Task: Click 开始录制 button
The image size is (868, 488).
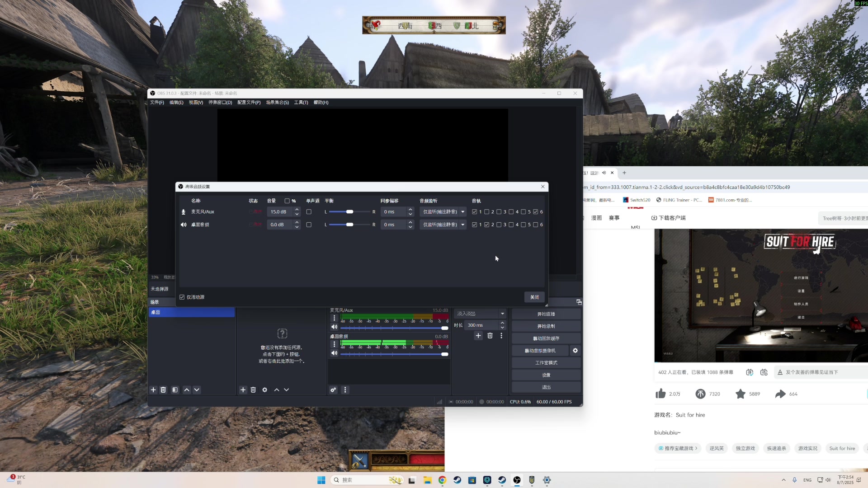Action: click(546, 326)
